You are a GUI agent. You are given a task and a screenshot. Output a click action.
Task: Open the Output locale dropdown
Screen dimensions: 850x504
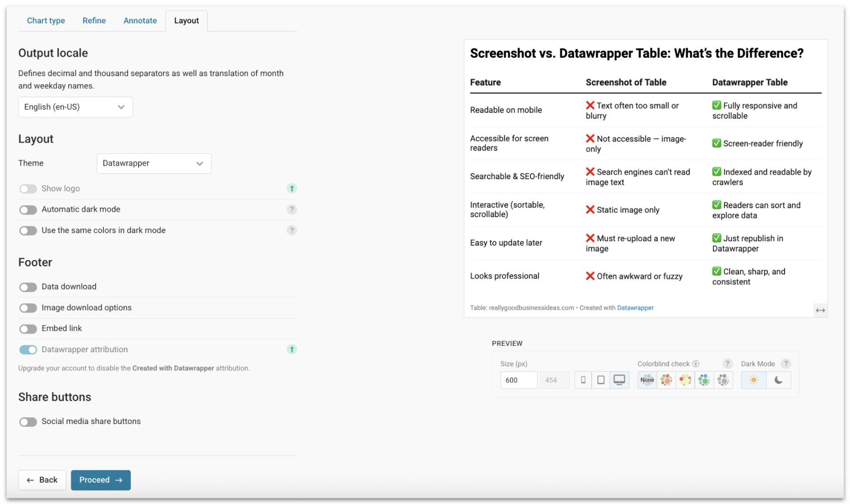pyautogui.click(x=75, y=107)
